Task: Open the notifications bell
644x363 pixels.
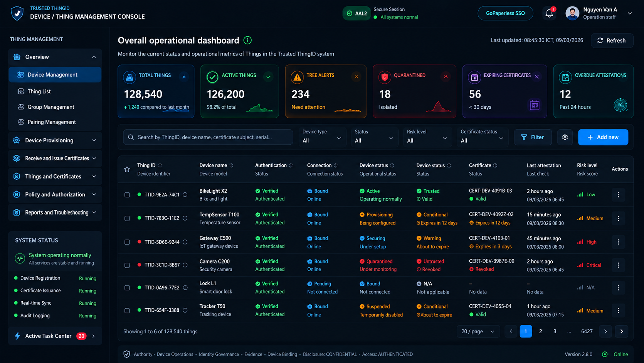Action: click(550, 14)
